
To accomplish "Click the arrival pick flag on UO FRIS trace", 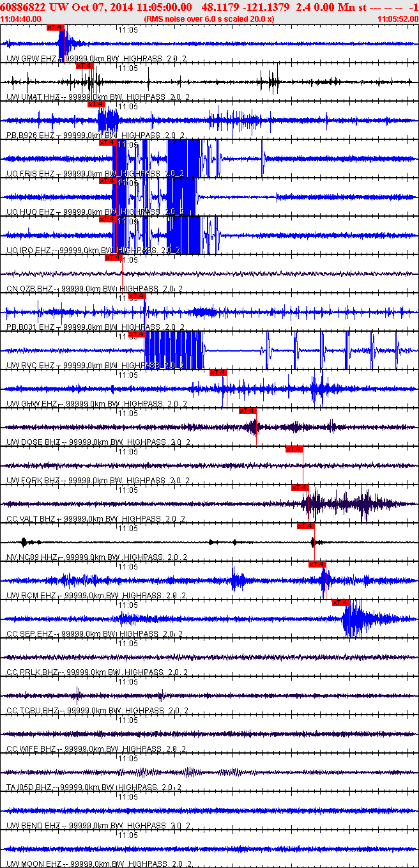I will 108,143.
